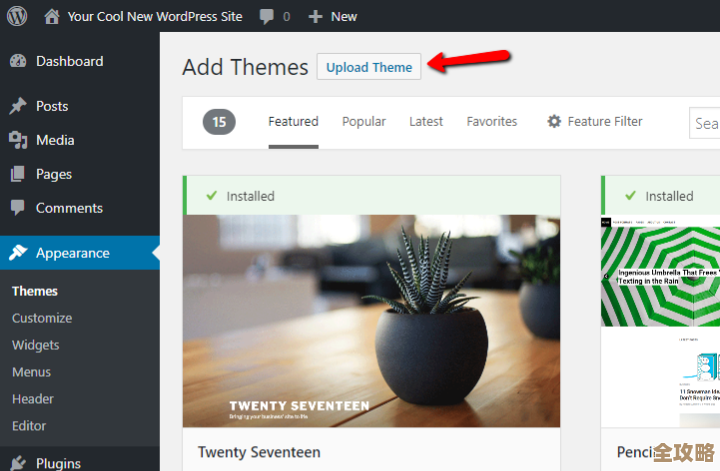Viewport: 720px width, 471px height.
Task: Click the plus New icon
Action: click(x=316, y=16)
